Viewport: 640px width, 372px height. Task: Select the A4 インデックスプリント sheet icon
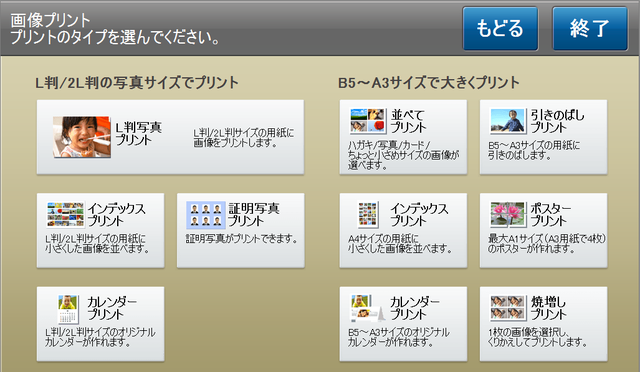click(x=367, y=215)
